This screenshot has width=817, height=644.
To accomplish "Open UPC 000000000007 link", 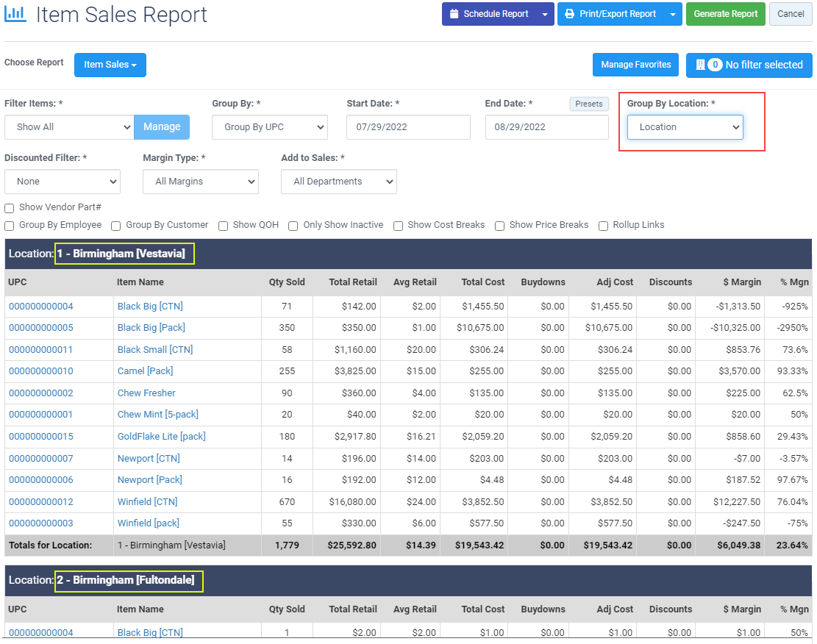I will pyautogui.click(x=41, y=459).
